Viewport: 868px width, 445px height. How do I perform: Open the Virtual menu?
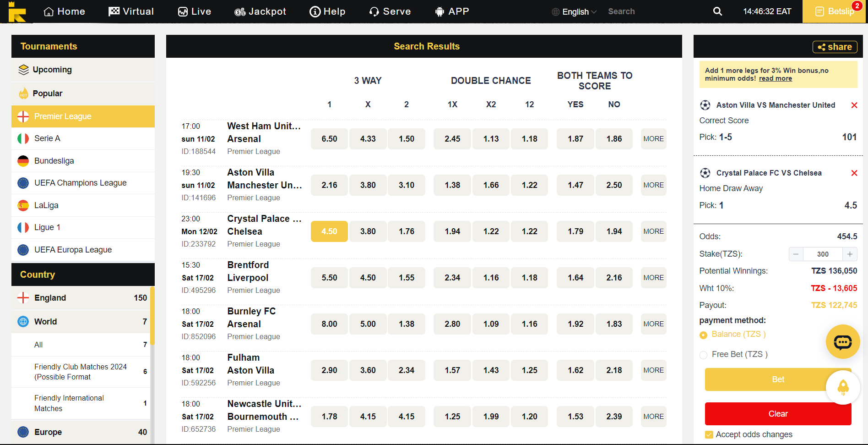131,11
